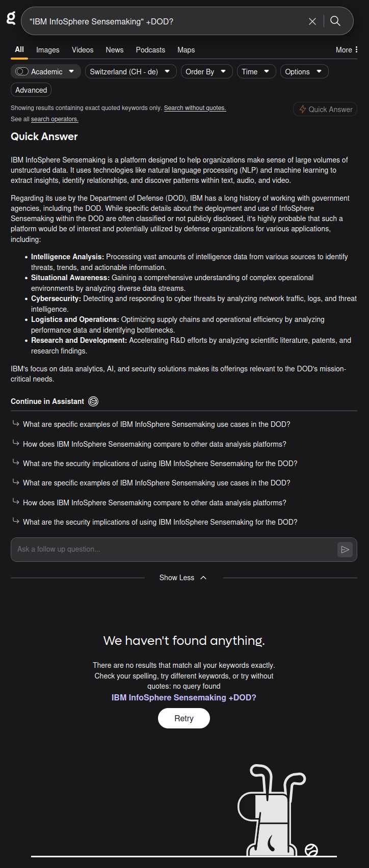Open the More vertical dots menu
The height and width of the screenshot is (868, 369).
(356, 49)
